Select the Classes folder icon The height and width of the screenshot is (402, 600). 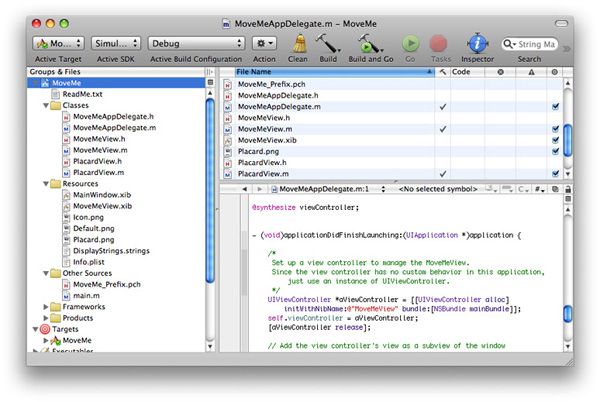(x=56, y=105)
